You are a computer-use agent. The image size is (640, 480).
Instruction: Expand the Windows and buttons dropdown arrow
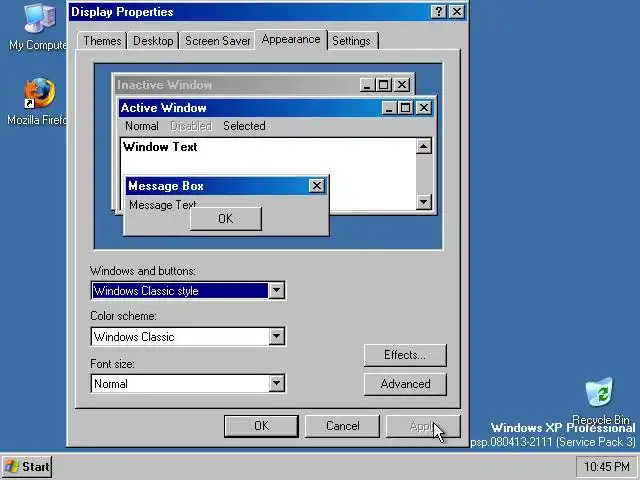click(276, 291)
